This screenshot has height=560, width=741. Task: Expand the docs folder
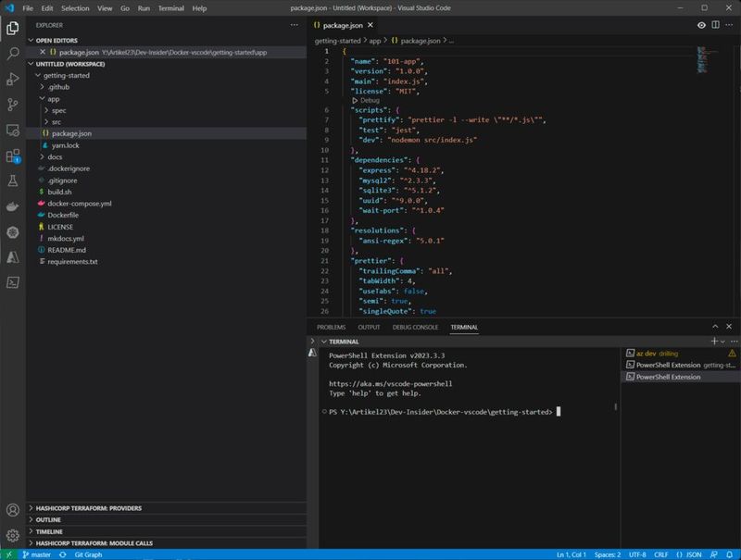click(42, 156)
